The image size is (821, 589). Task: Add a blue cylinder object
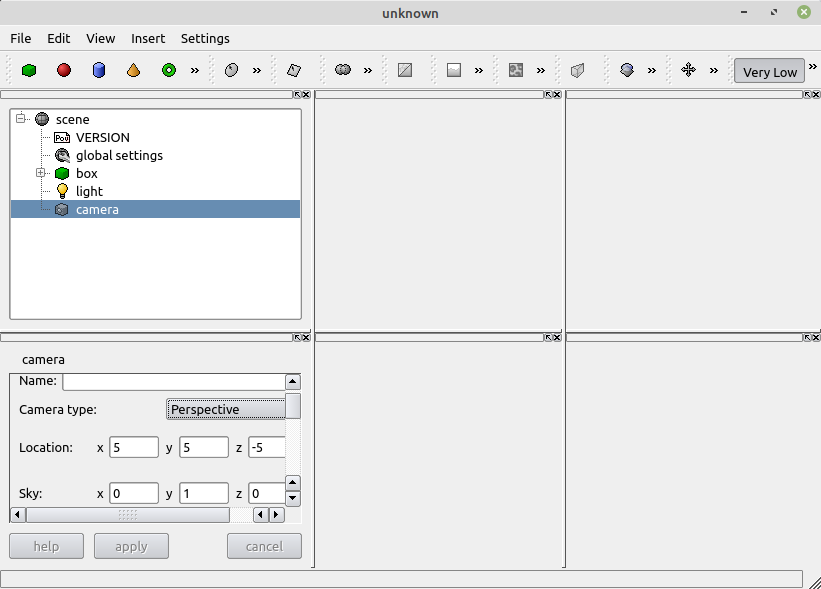[99, 70]
